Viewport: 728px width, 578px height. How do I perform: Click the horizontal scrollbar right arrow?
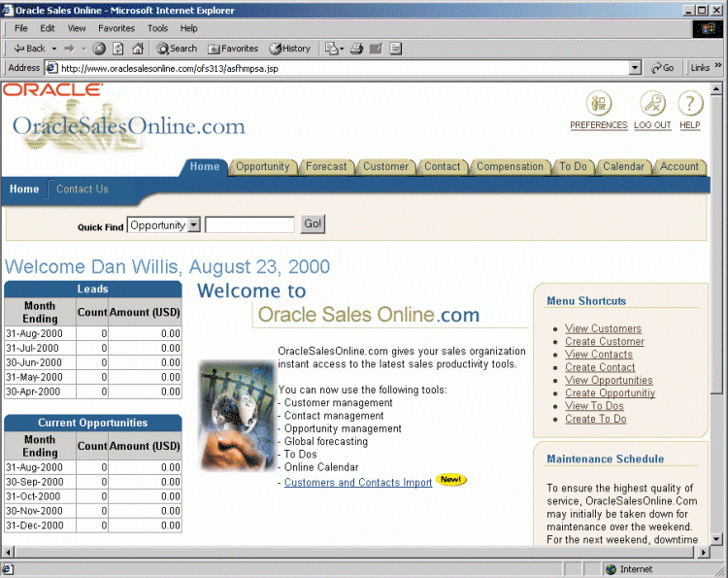click(705, 553)
